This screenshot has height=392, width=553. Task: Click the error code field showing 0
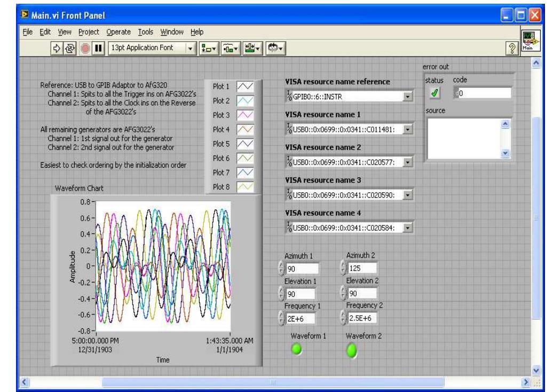[484, 93]
